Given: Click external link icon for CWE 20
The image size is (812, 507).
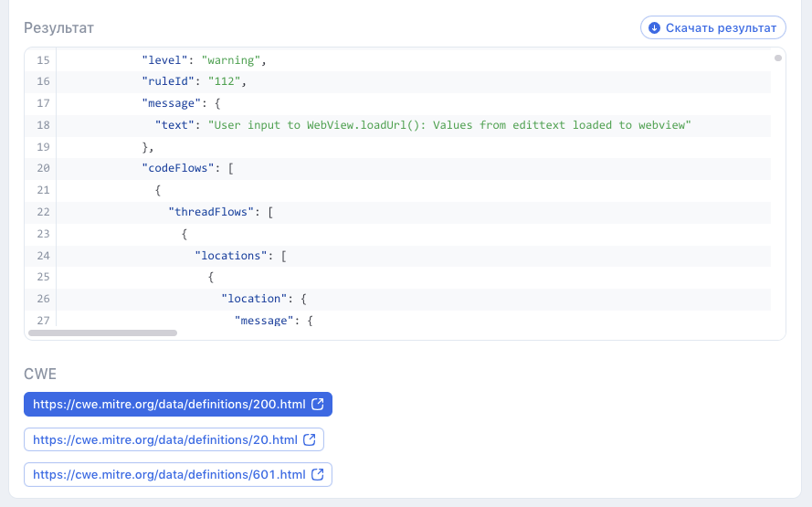Looking at the screenshot, I should pos(309,439).
